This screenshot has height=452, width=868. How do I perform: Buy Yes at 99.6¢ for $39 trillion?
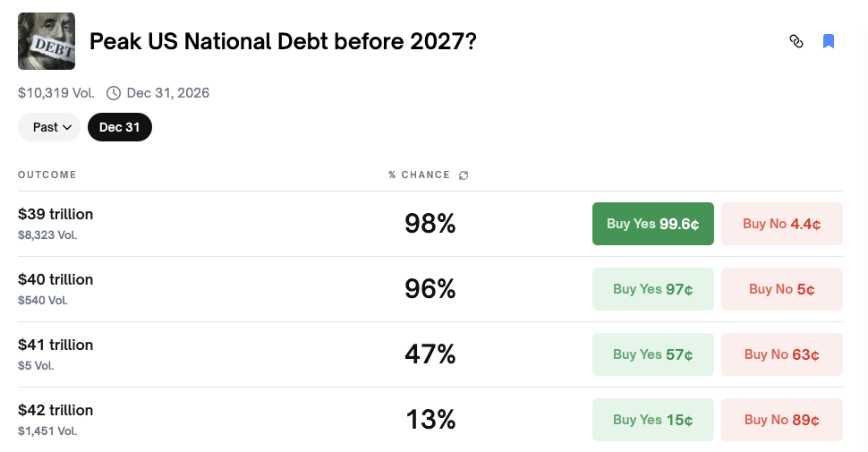[x=653, y=224]
